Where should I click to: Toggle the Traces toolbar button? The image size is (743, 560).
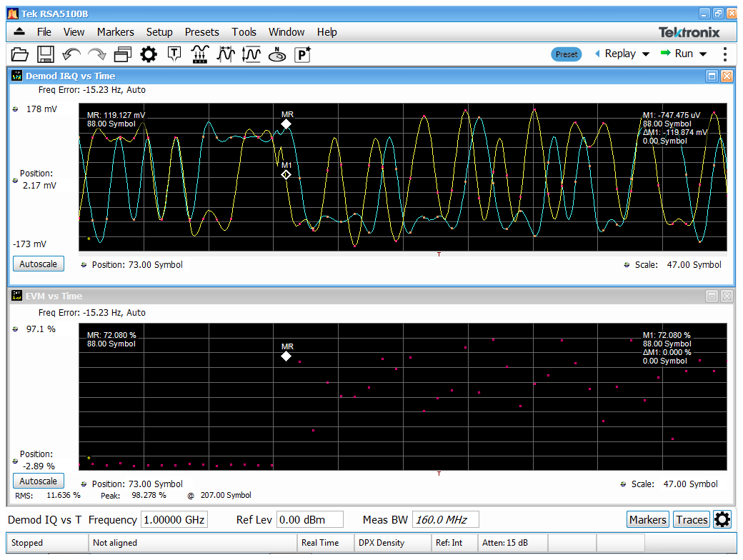click(x=692, y=519)
